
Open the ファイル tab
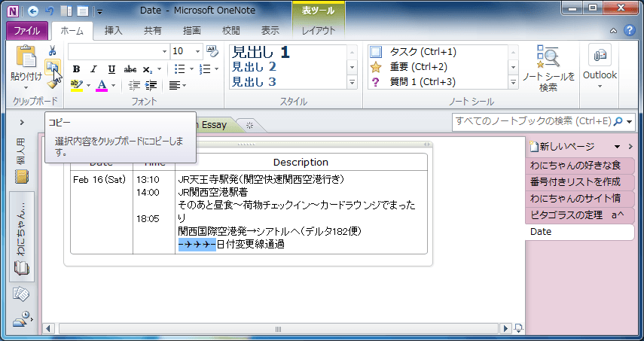tap(27, 31)
